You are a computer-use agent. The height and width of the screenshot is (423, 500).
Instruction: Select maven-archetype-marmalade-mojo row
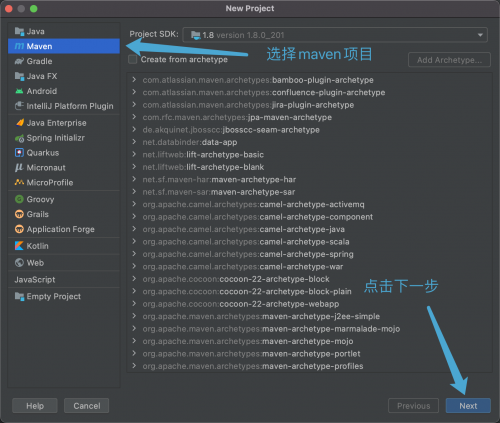pos(309,329)
